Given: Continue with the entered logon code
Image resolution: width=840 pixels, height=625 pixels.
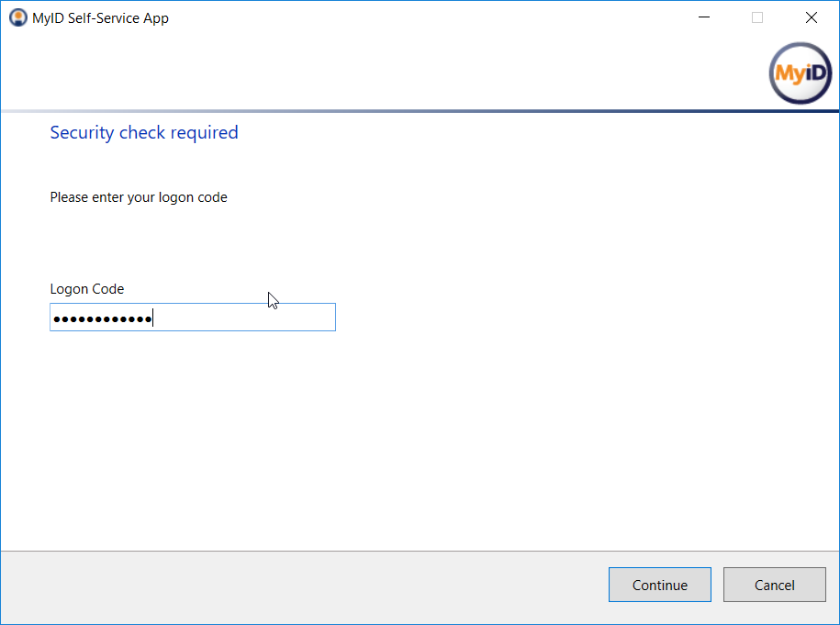Looking at the screenshot, I should pyautogui.click(x=659, y=585).
